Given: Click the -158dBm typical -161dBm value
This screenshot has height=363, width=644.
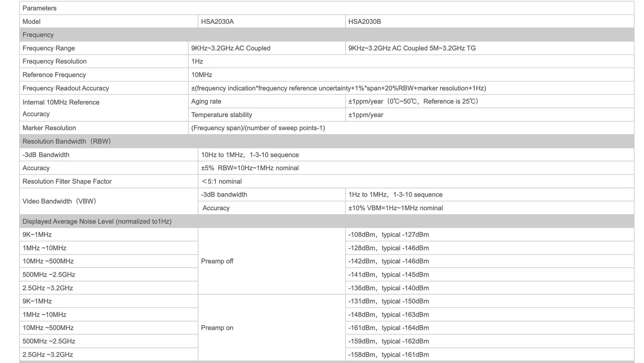Looking at the screenshot, I should pos(388,355).
